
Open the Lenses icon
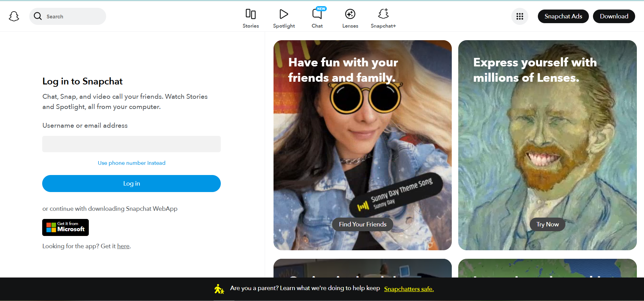coord(350,14)
